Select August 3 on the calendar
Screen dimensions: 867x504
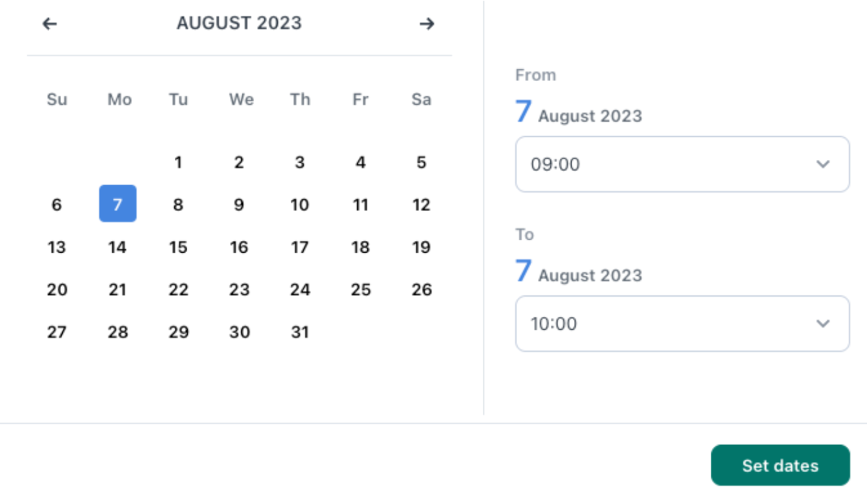pyautogui.click(x=299, y=163)
